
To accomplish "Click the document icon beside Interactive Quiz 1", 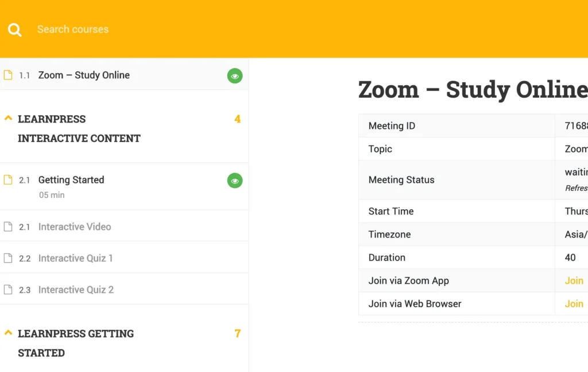I will click(8, 258).
